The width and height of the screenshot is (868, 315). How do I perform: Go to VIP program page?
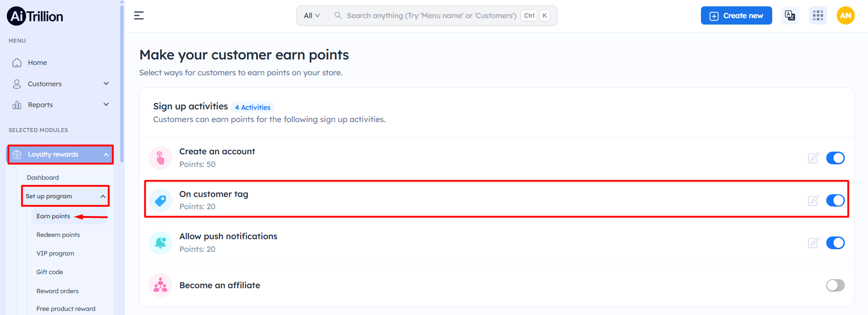pos(55,253)
